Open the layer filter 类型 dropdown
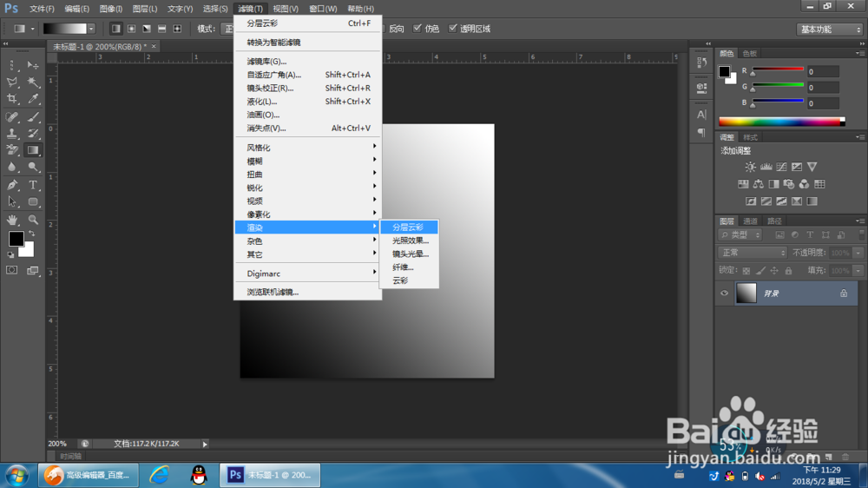 740,234
